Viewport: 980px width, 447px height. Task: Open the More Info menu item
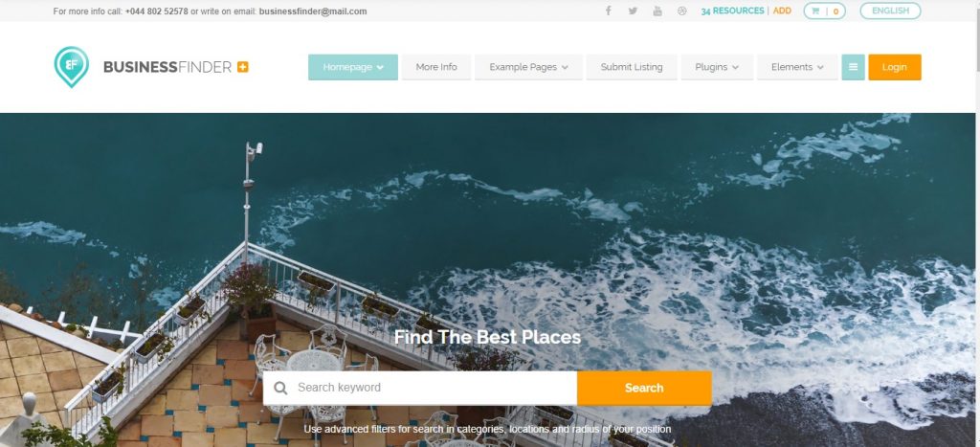[x=436, y=67]
